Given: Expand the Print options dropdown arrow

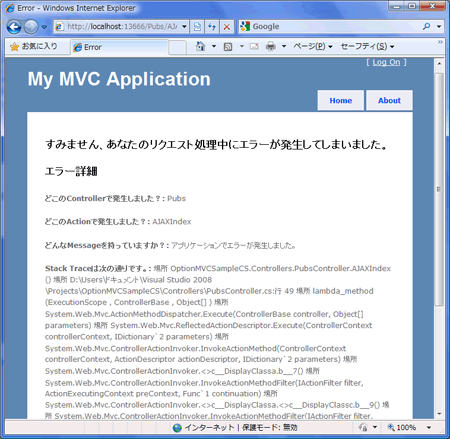Looking at the screenshot, I should coord(284,46).
